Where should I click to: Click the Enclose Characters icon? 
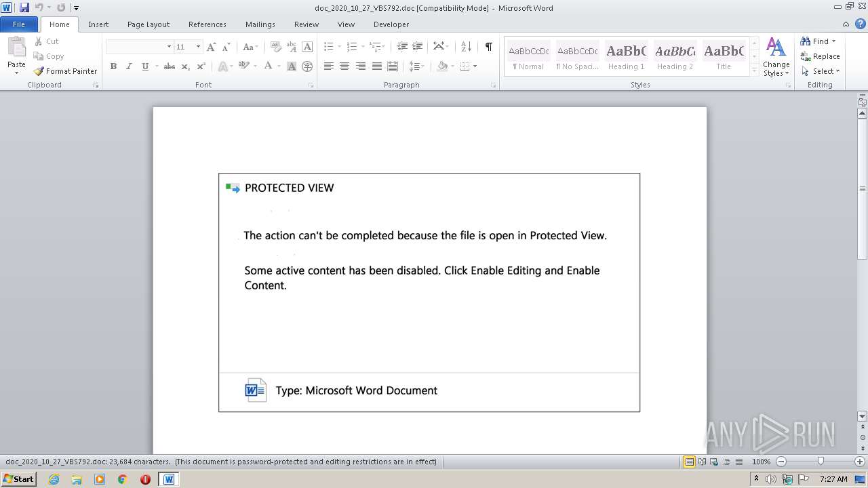[307, 66]
